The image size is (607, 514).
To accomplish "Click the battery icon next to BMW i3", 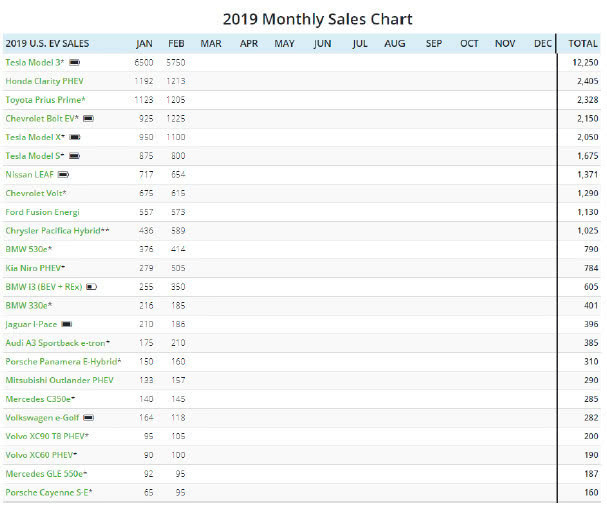I will (x=91, y=286).
